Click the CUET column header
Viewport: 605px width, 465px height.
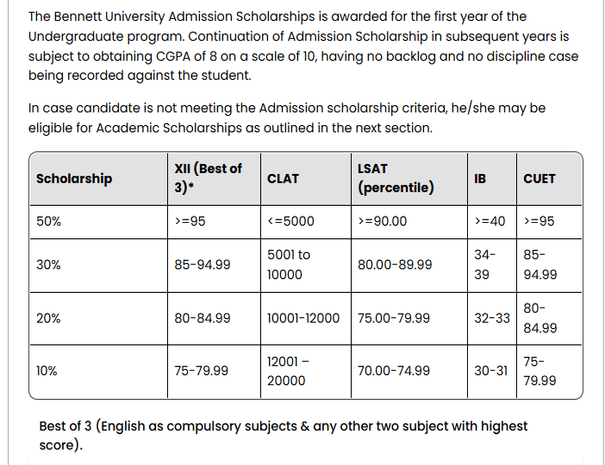tap(540, 179)
